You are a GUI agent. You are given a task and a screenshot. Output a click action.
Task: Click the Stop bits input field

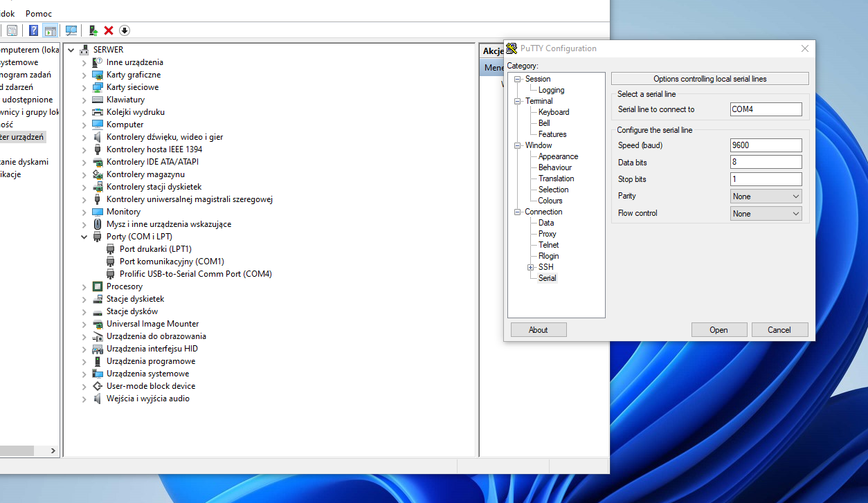click(766, 179)
